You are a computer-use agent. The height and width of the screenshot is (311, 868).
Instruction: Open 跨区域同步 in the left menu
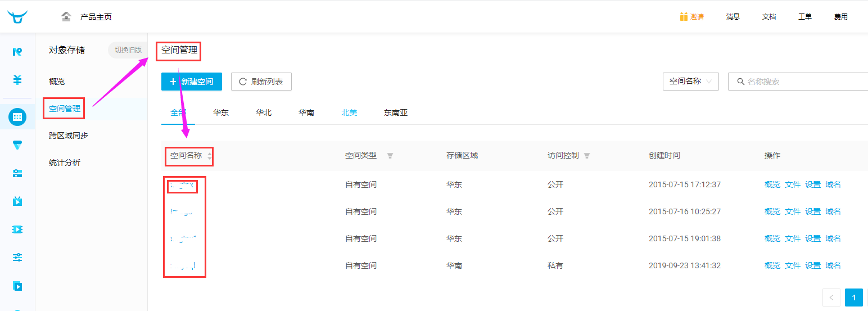pyautogui.click(x=69, y=136)
